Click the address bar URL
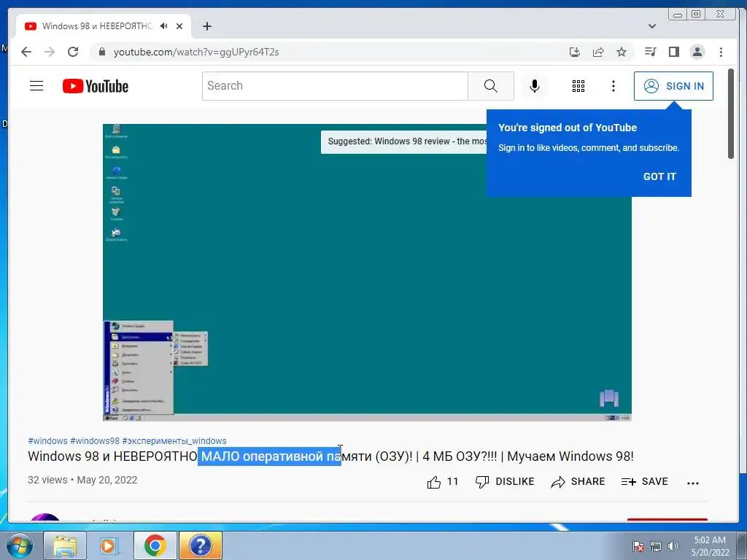747x560 pixels. pyautogui.click(x=196, y=52)
